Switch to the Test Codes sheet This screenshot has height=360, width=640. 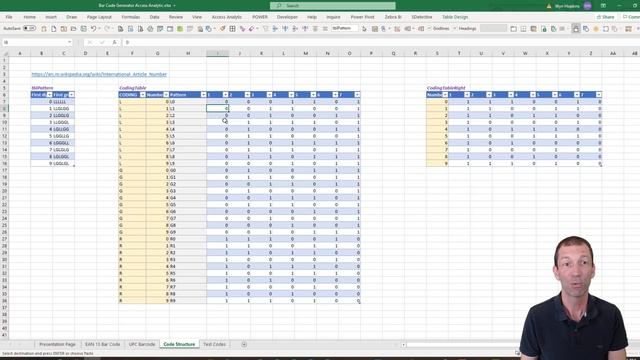coord(214,344)
